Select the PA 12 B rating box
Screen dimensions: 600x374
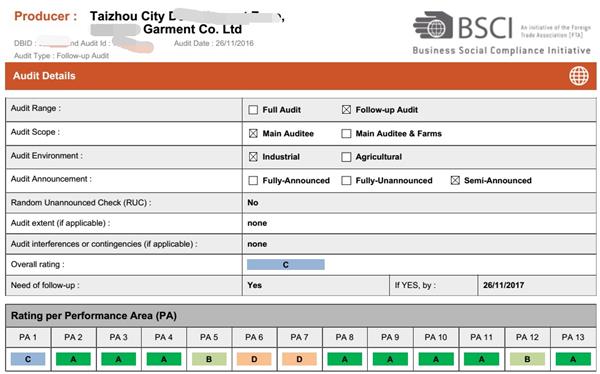[527, 359]
